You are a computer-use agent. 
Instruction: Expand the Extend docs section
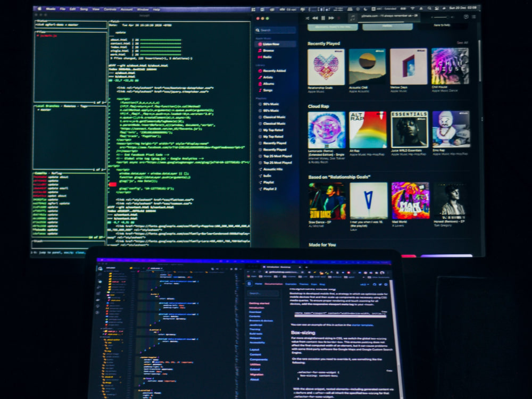coord(255,370)
